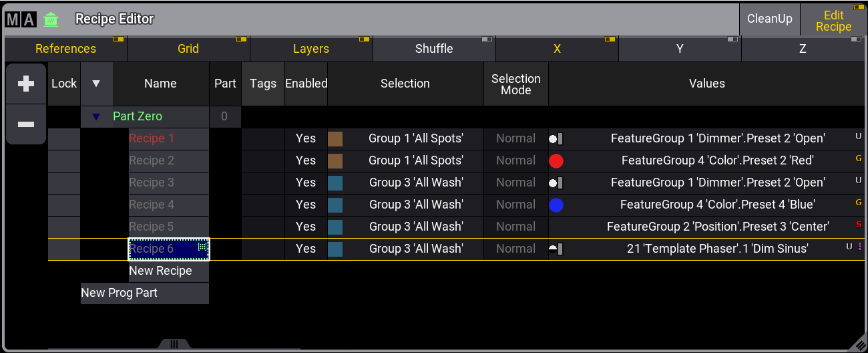
Task: Enable the Y axis toggle
Action: tap(680, 49)
